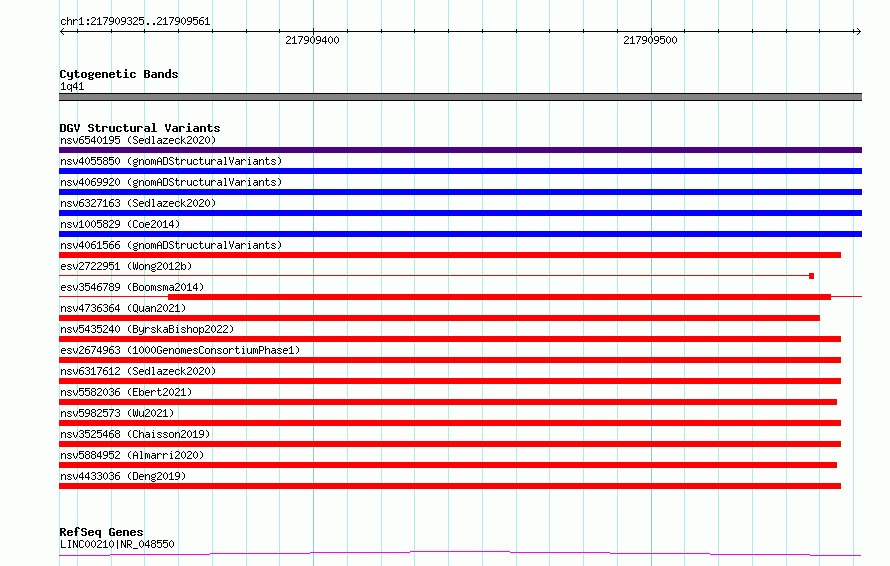Click the gray 1q41 cytogenetic band bar

point(460,97)
